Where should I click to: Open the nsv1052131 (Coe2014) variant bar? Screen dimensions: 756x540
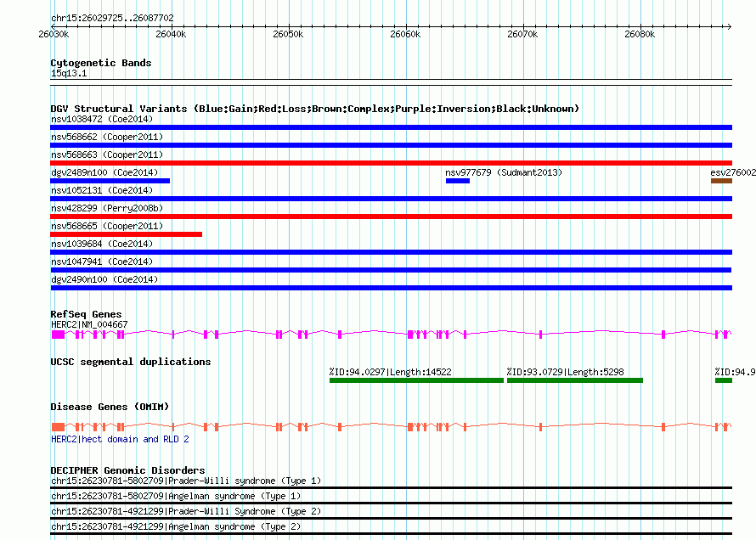pyautogui.click(x=391, y=199)
